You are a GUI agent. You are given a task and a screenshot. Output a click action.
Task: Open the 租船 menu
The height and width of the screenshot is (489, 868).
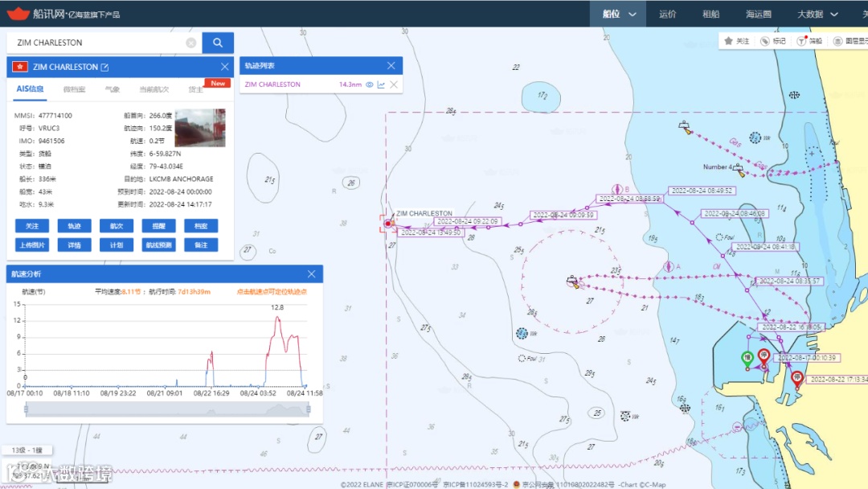click(x=710, y=14)
